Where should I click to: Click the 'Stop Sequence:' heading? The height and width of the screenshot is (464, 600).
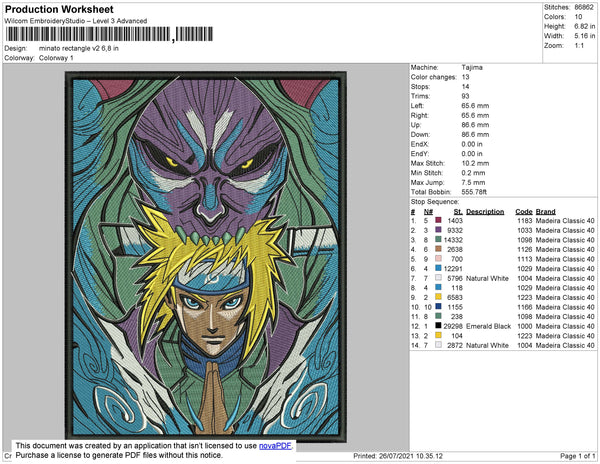coord(435,202)
